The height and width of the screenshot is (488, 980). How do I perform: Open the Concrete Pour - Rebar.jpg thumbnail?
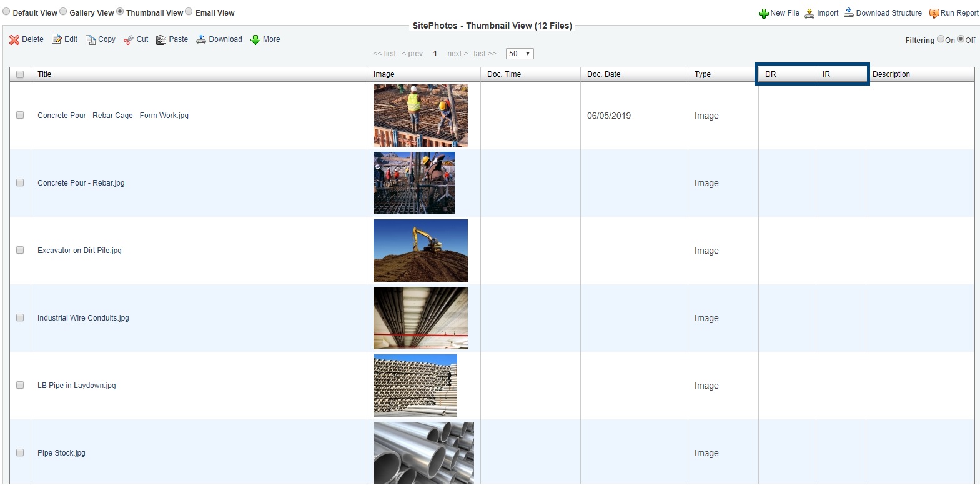click(414, 183)
